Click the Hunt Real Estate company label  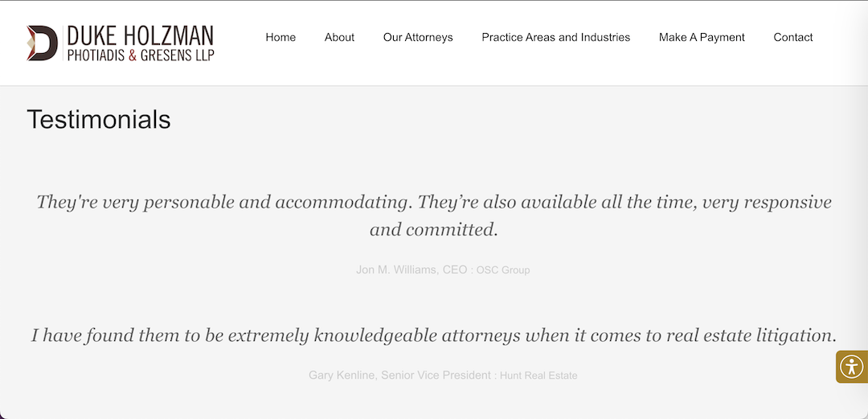click(538, 376)
